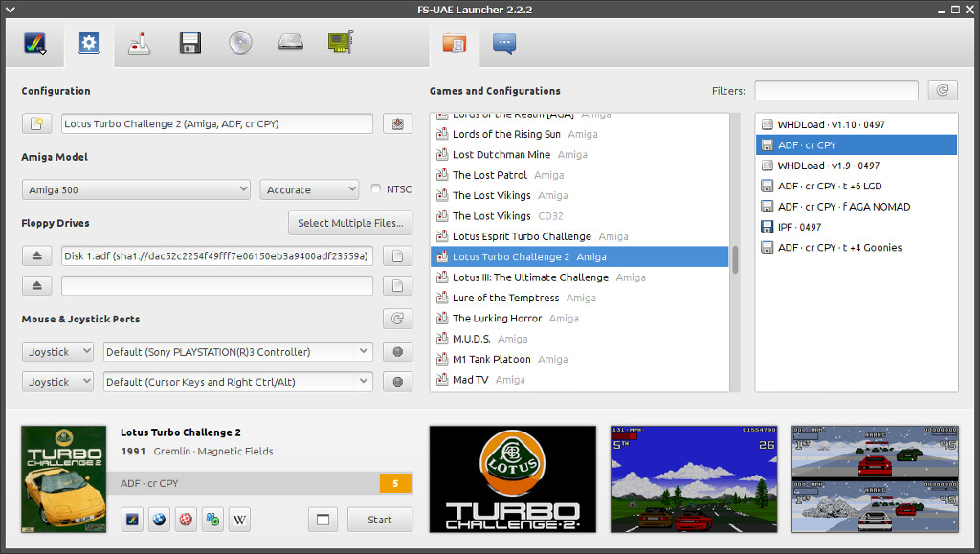The height and width of the screenshot is (554, 980).
Task: Select Lotus III: The Ultimate Challenge
Action: 530,277
